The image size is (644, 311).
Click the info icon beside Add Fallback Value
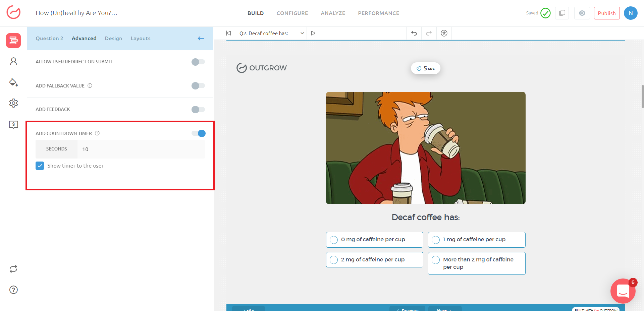point(90,86)
